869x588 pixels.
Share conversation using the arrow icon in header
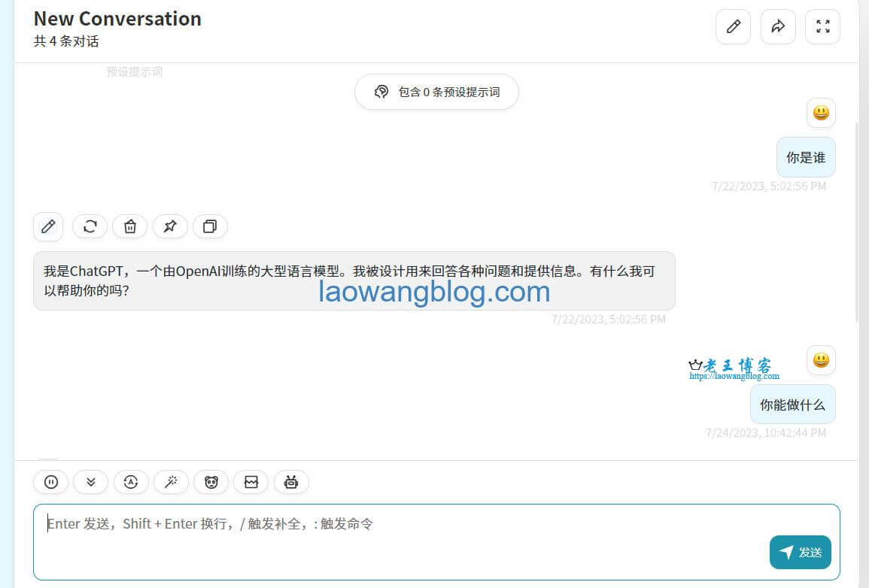(778, 26)
